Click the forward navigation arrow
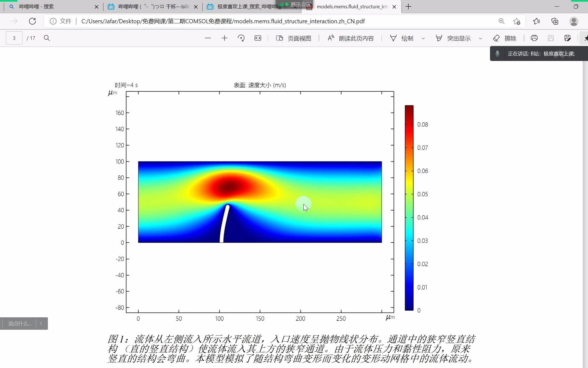This screenshot has width=588, height=368. tap(14, 21)
